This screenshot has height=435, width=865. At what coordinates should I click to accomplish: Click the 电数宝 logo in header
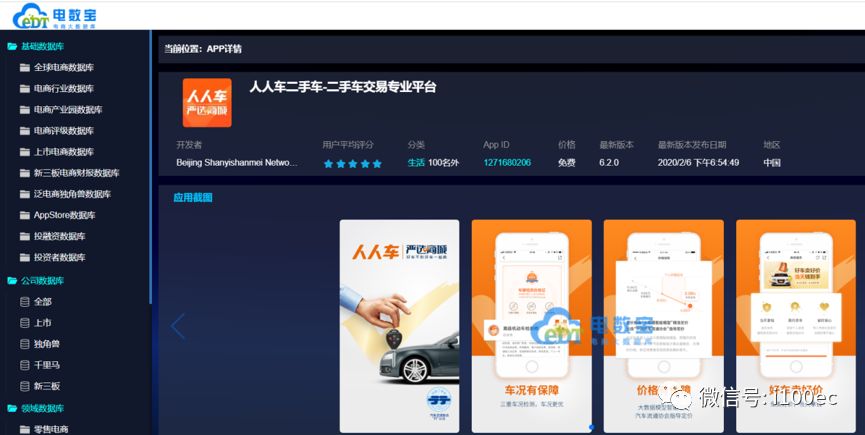(x=54, y=16)
